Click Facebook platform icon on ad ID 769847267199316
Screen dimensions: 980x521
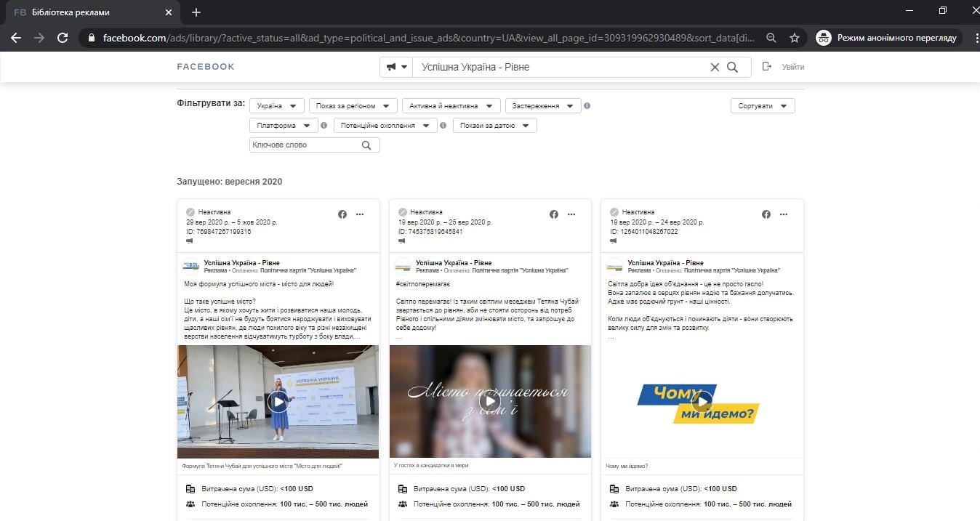[x=342, y=214]
